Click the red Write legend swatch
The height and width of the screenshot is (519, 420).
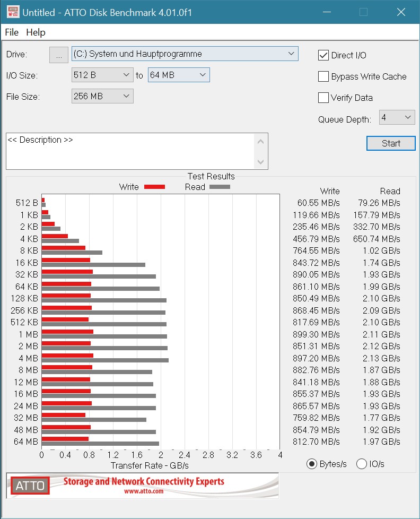tap(154, 187)
